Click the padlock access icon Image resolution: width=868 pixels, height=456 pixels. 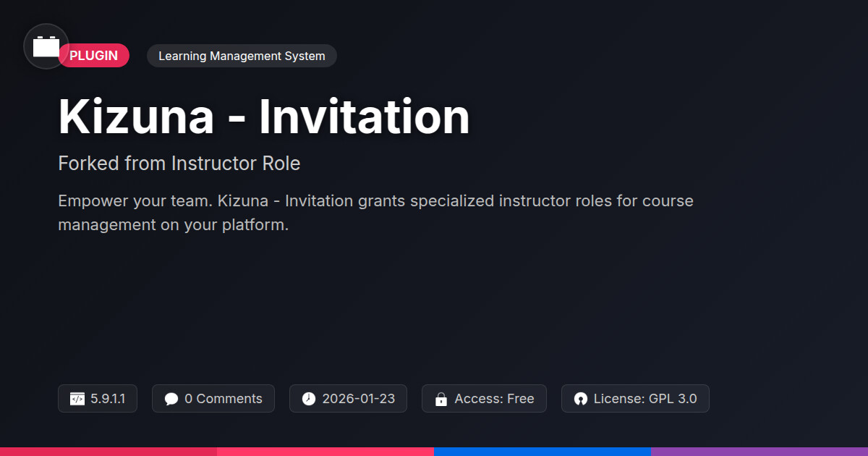click(x=441, y=399)
